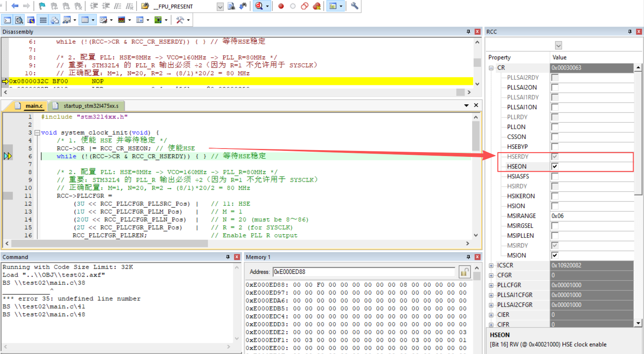
Task: Open the Memory windows dropdown arrow
Action: pos(93,20)
